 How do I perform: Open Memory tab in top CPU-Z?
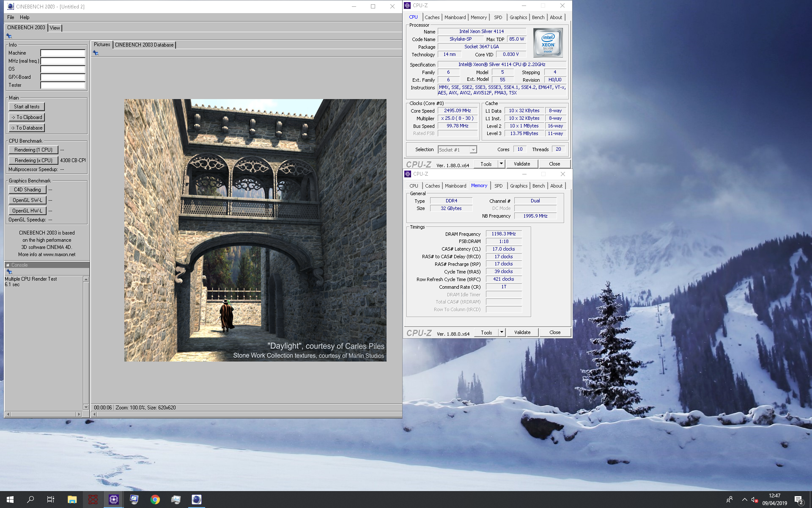point(479,17)
